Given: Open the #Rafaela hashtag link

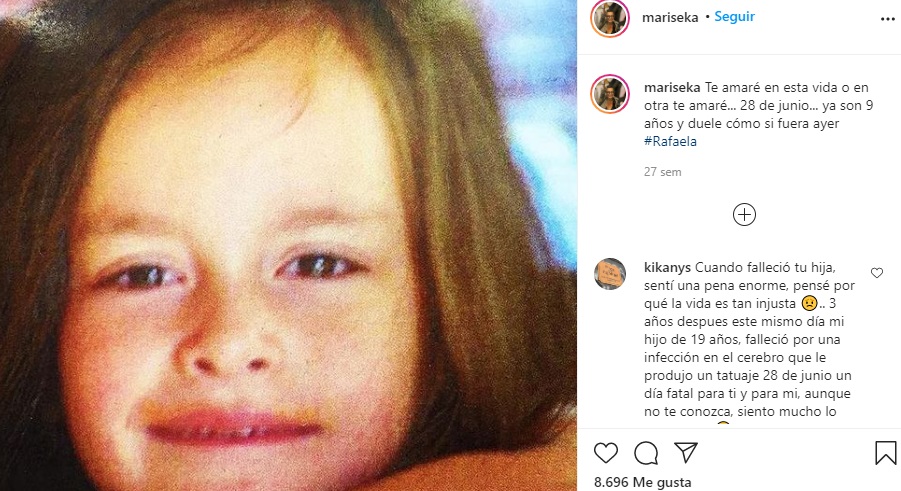Looking at the screenshot, I should [670, 141].
